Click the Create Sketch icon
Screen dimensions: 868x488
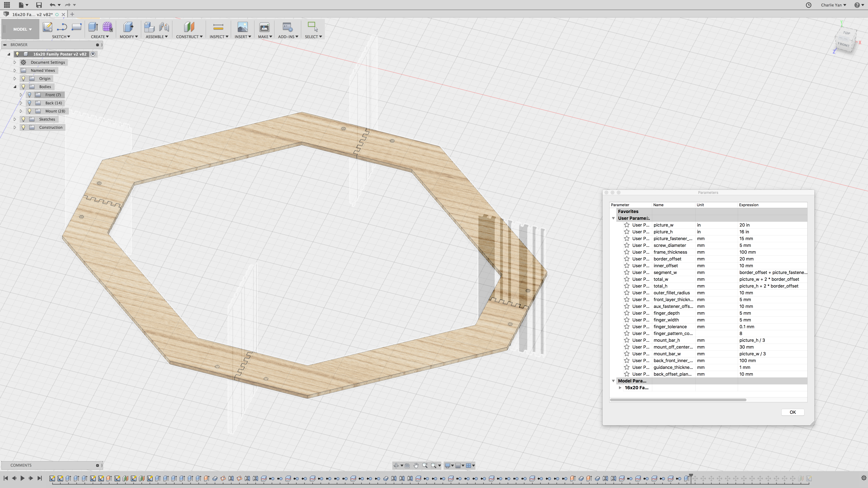click(47, 27)
